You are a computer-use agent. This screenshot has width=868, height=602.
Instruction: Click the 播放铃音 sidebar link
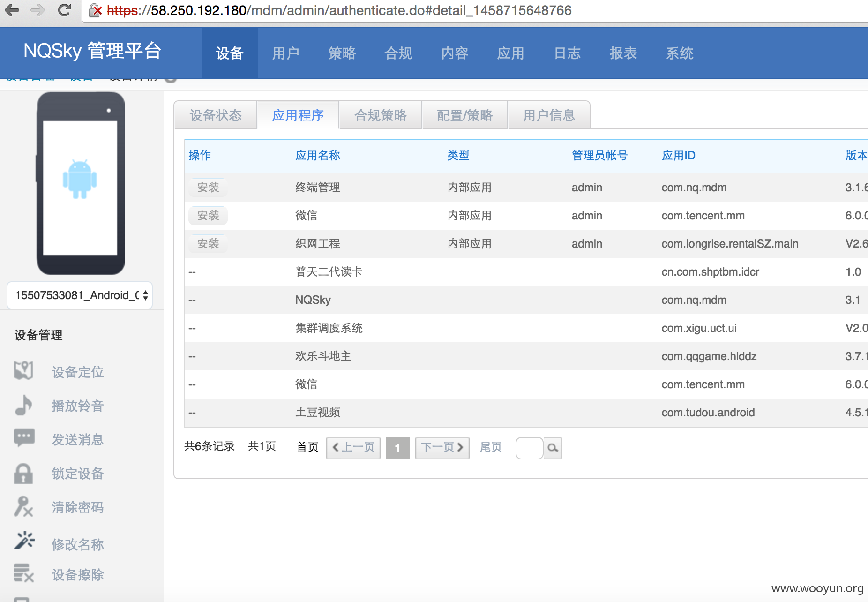click(78, 406)
